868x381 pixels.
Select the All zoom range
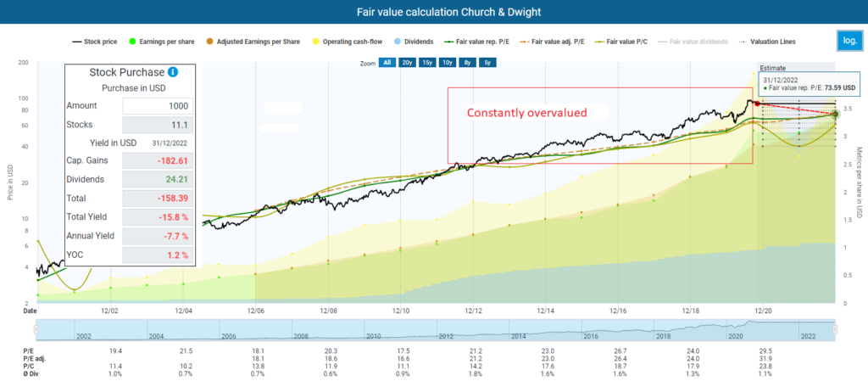(387, 63)
